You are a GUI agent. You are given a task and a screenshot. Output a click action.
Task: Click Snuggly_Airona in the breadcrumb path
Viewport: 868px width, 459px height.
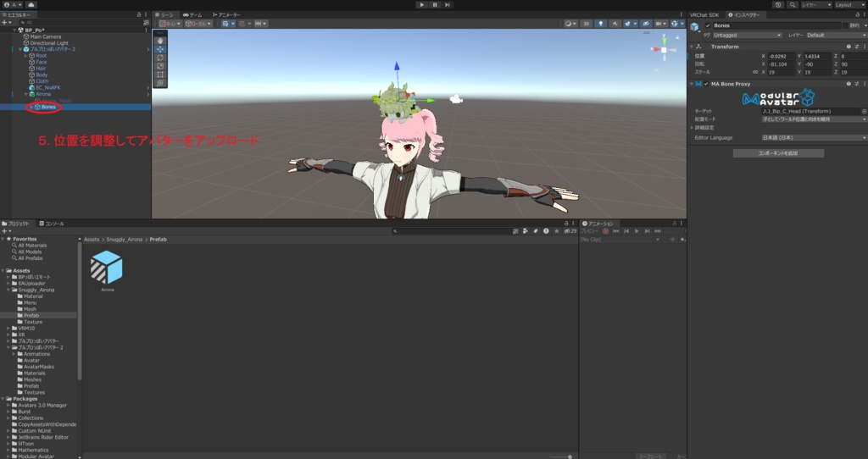(x=125, y=240)
